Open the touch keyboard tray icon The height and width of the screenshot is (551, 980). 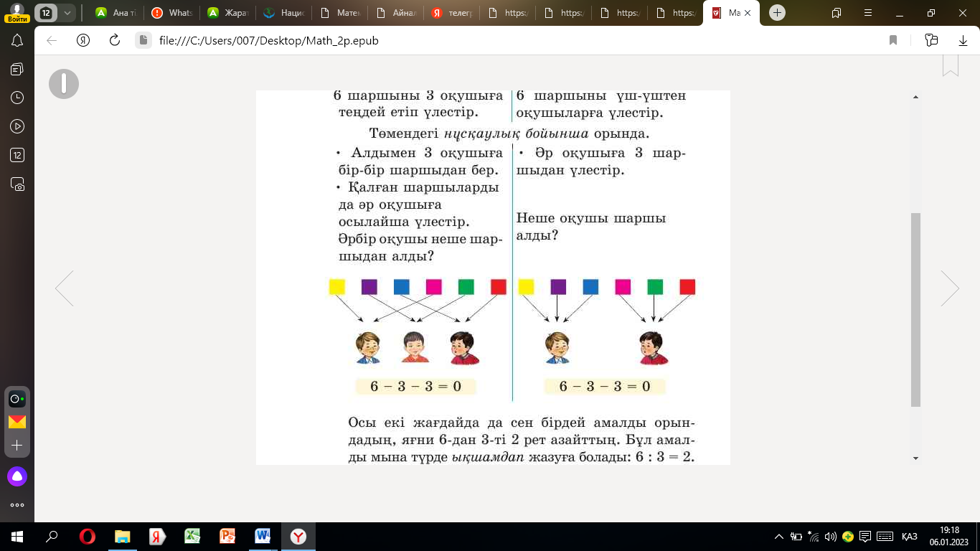pos(885,537)
